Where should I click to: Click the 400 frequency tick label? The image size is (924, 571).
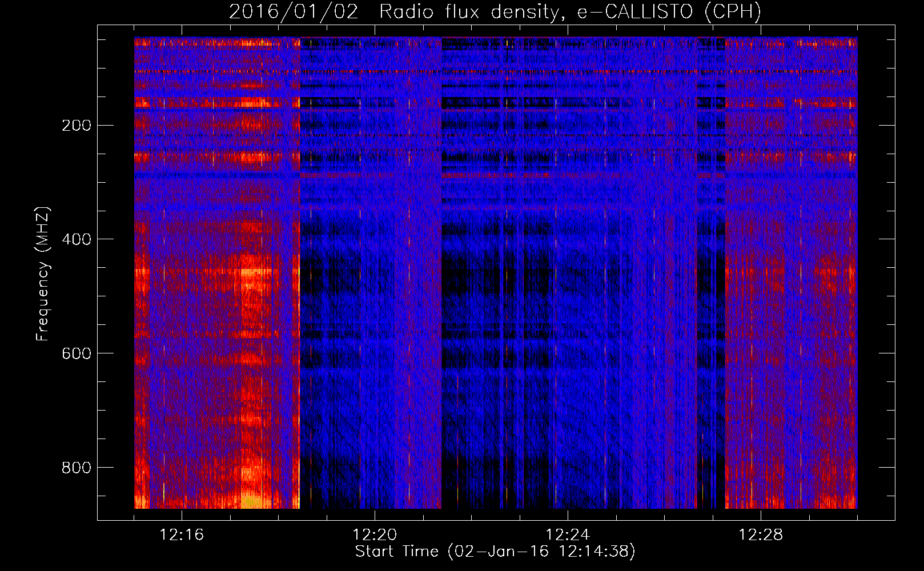[x=77, y=240]
